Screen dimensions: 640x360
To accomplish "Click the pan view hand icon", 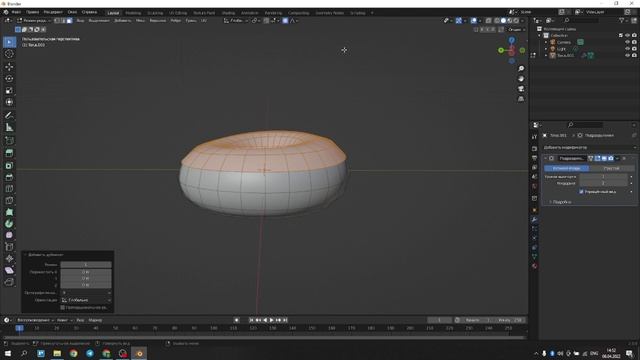I will click(x=521, y=79).
